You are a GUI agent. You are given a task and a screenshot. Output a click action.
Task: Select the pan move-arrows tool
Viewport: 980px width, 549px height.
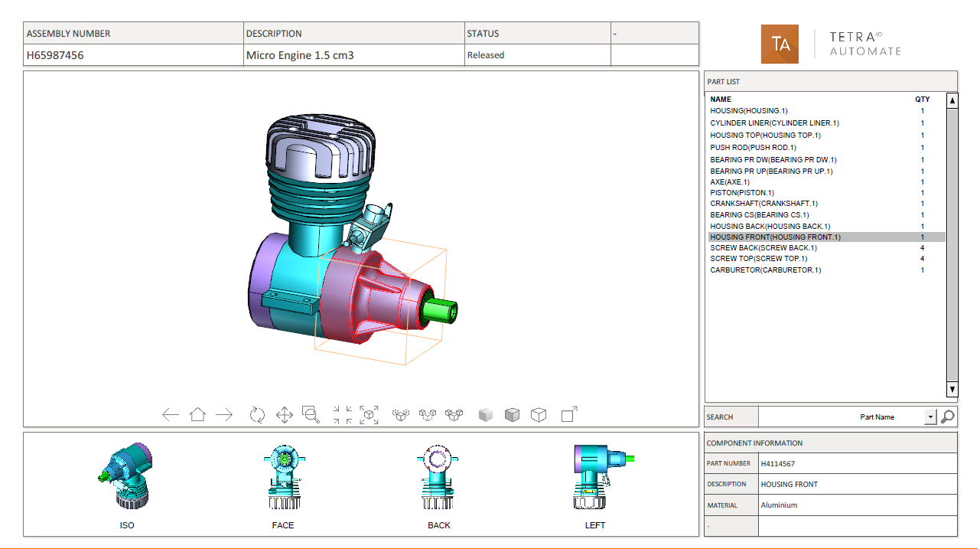tap(284, 415)
